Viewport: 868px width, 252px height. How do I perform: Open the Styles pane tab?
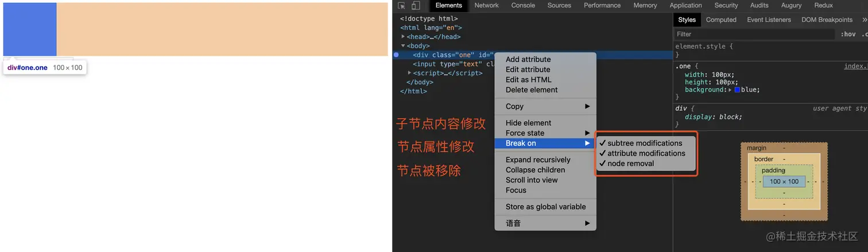[x=687, y=20]
